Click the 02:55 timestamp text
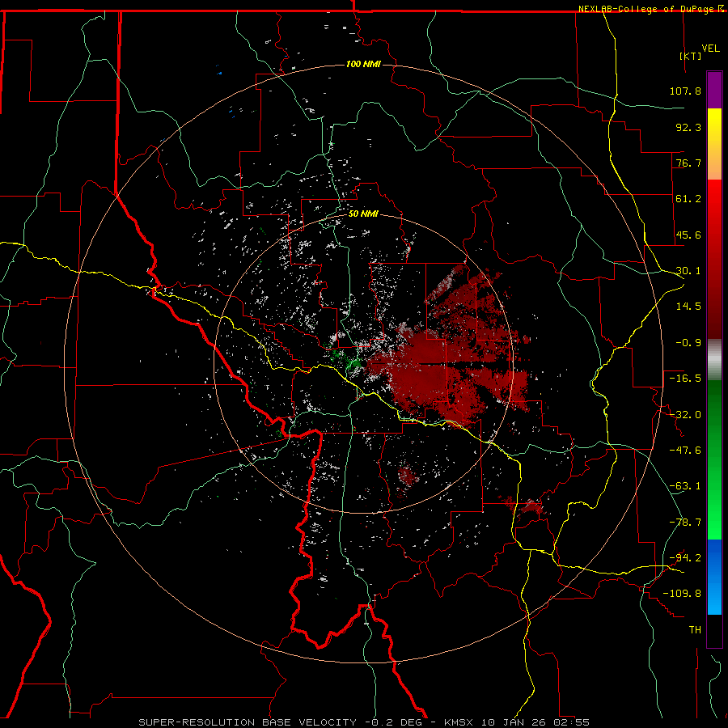The height and width of the screenshot is (728, 728). (x=572, y=722)
